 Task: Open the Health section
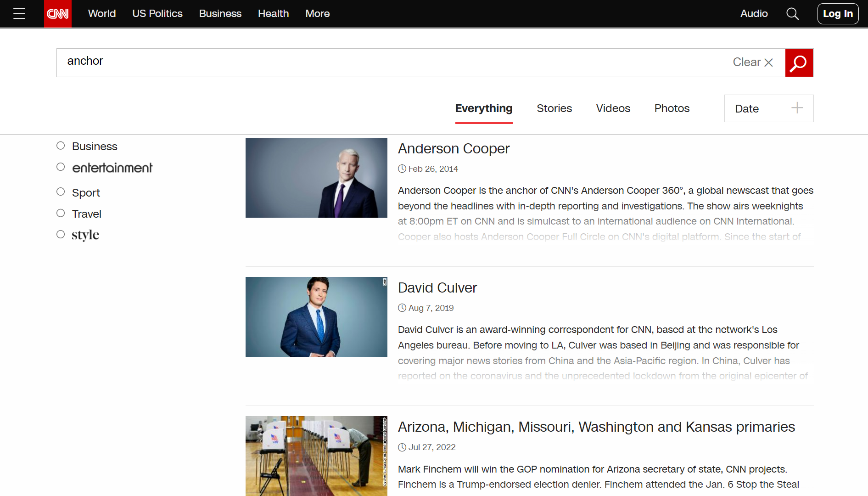274,14
